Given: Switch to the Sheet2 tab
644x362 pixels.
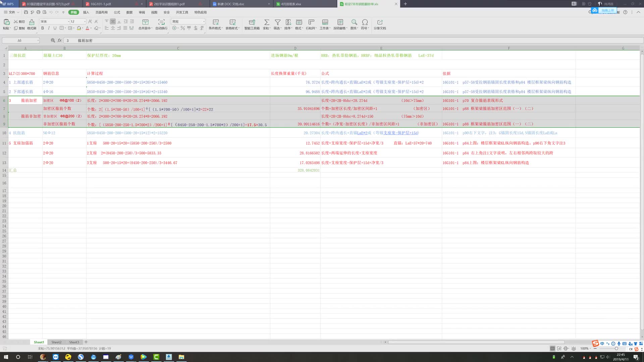Looking at the screenshot, I should click(56, 342).
